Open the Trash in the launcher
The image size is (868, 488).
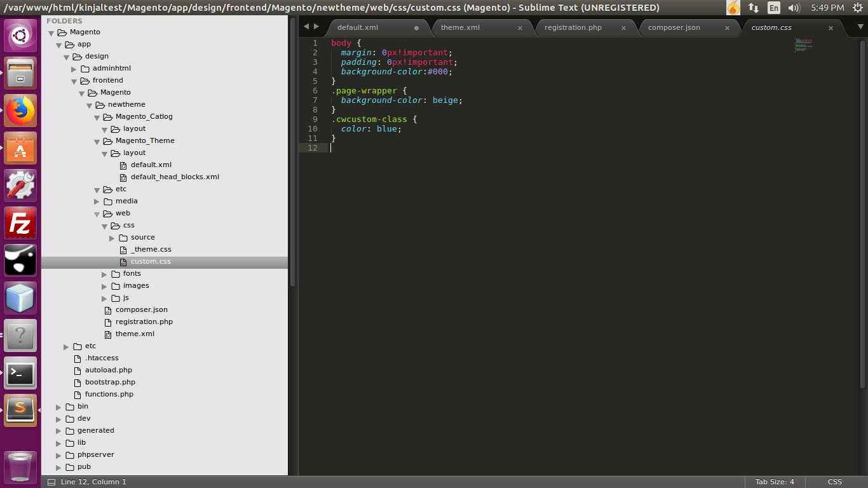[21, 467]
